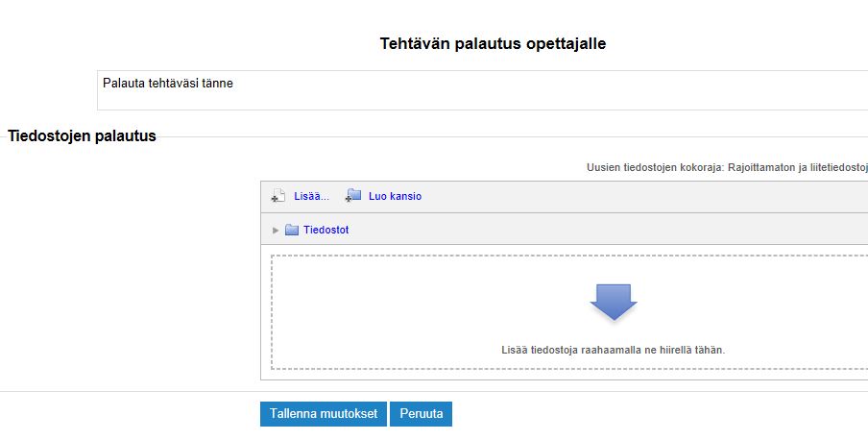Click the 'Palauta tehtäväsi tänne' description text
Screen dimensions: 868x440
click(168, 84)
